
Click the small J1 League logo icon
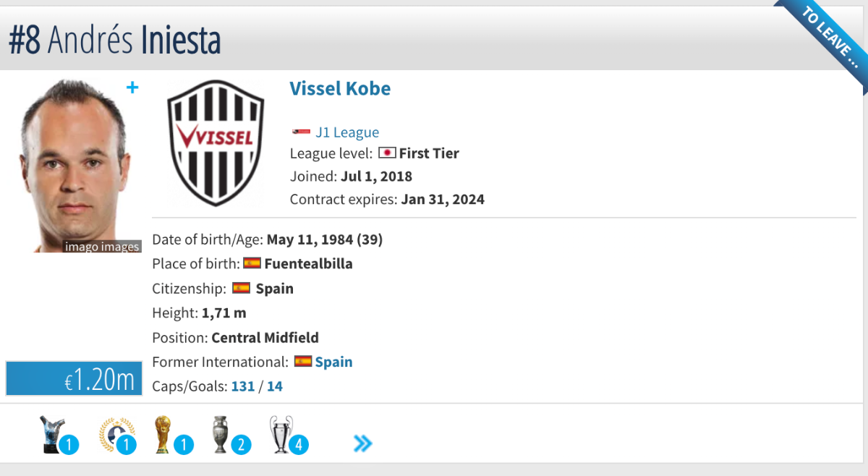coord(300,132)
